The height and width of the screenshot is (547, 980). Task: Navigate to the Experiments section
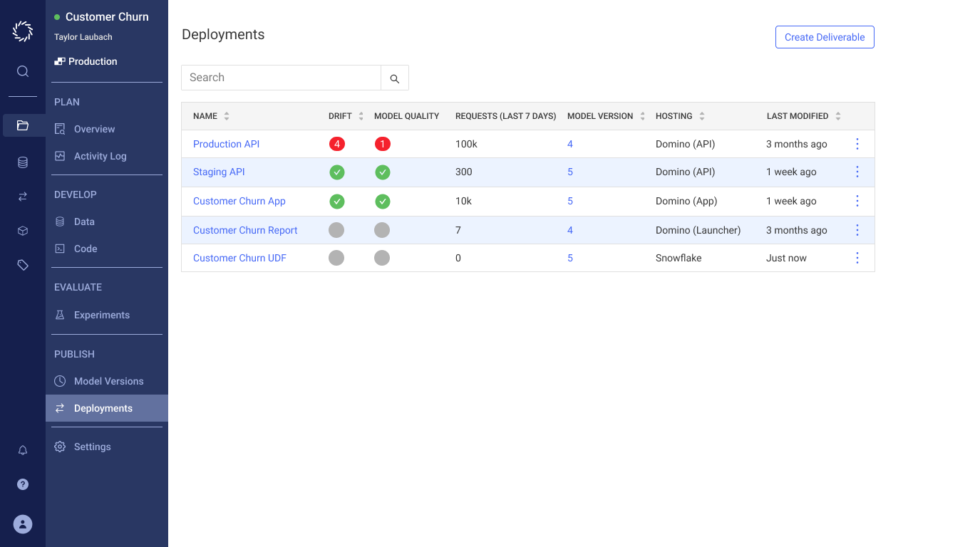click(x=101, y=314)
